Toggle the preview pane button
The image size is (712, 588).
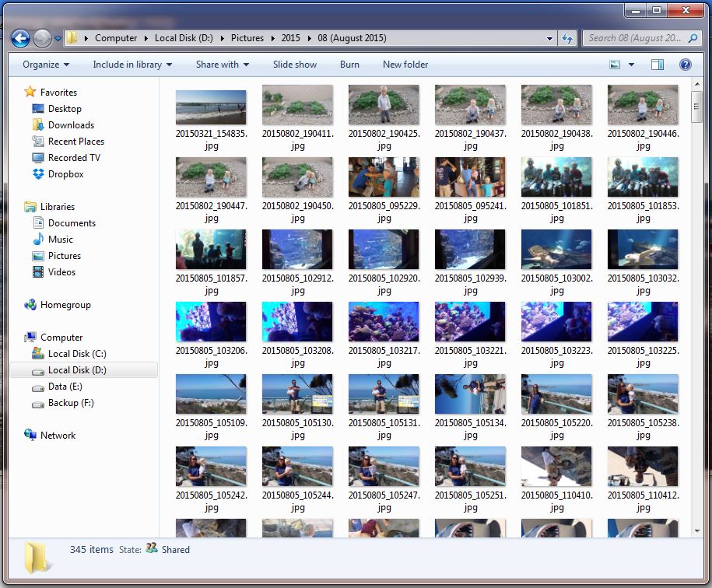pos(657,65)
